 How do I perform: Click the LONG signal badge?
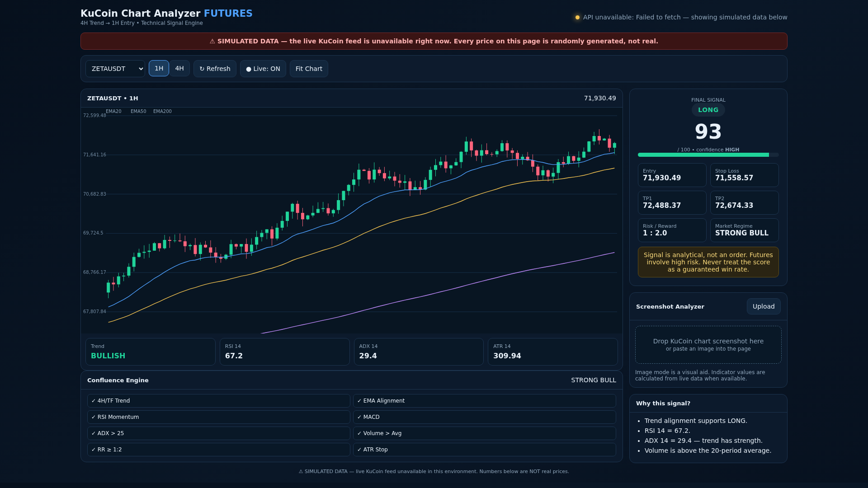pos(708,110)
